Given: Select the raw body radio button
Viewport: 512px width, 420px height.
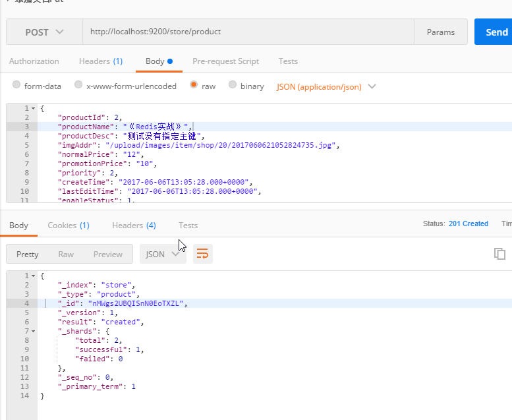Looking at the screenshot, I should click(x=194, y=85).
